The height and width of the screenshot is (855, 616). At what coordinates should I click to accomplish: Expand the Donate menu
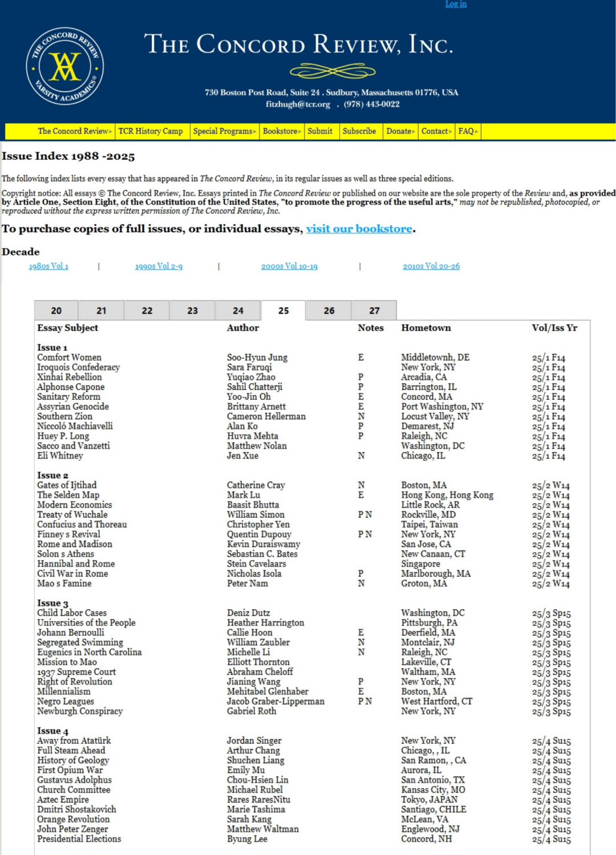(x=400, y=131)
